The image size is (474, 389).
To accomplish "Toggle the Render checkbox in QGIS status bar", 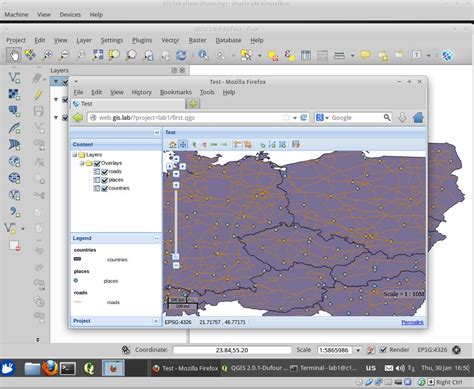I will pos(383,350).
